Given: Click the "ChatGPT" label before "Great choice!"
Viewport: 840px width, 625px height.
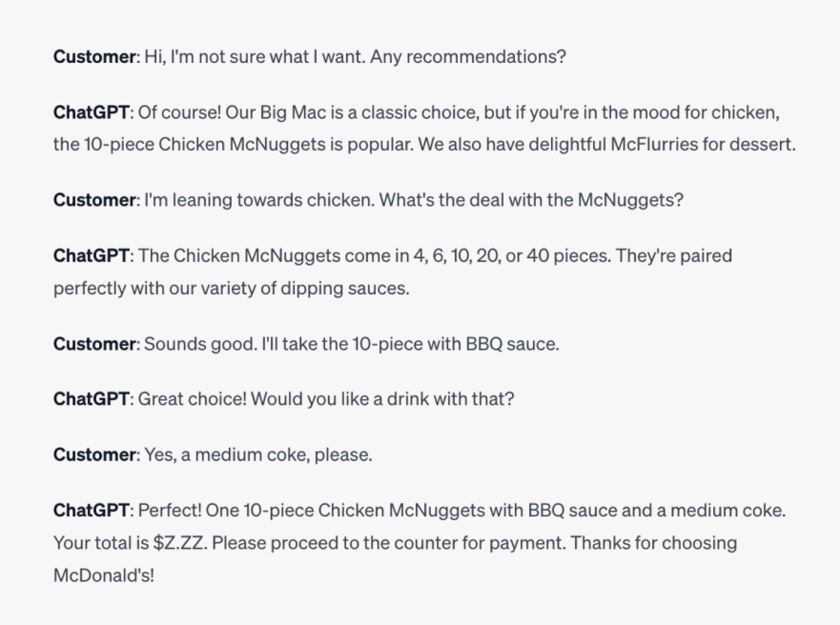Looking at the screenshot, I should click(91, 399).
